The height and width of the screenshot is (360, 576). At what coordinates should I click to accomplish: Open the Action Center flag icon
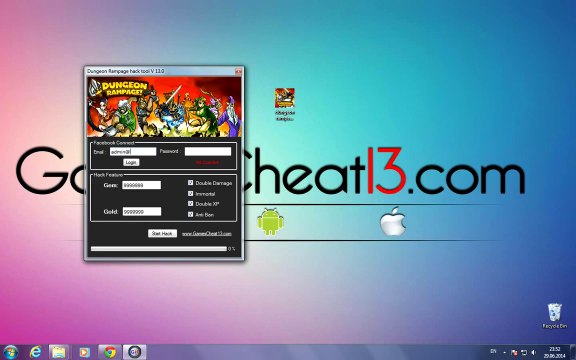pyautogui.click(x=514, y=353)
